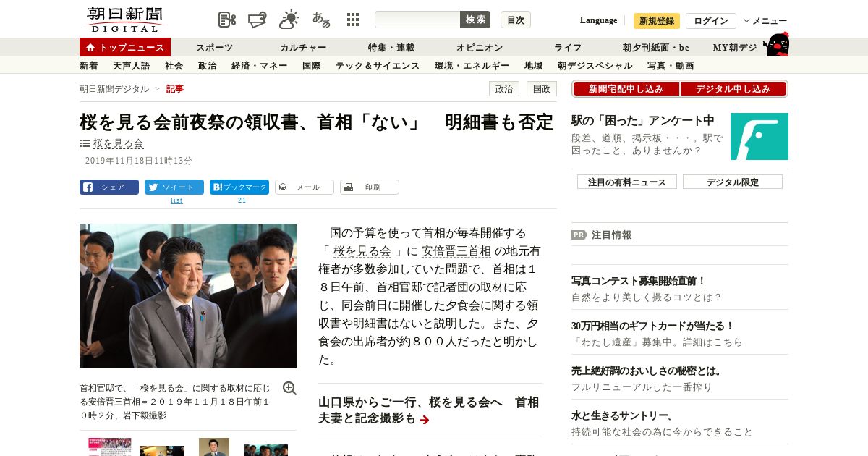Change font size with あぁ icon
Image resolution: width=868 pixels, height=456 pixels.
coord(321,20)
